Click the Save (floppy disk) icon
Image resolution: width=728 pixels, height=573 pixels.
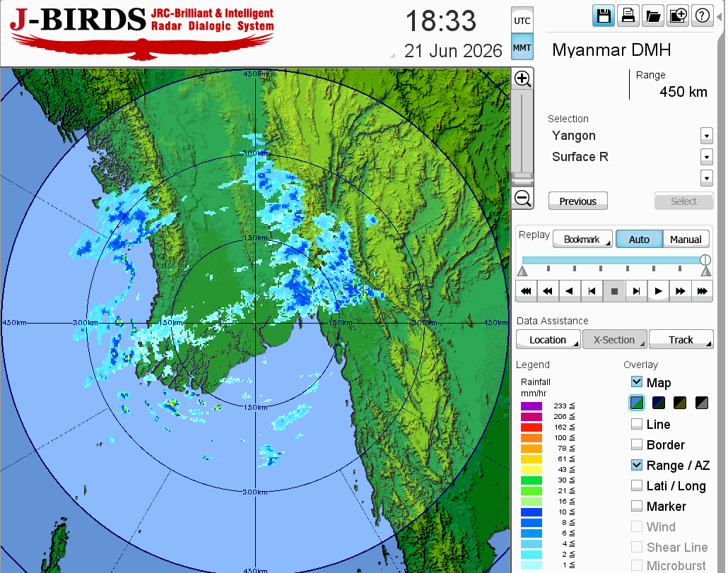click(x=604, y=16)
